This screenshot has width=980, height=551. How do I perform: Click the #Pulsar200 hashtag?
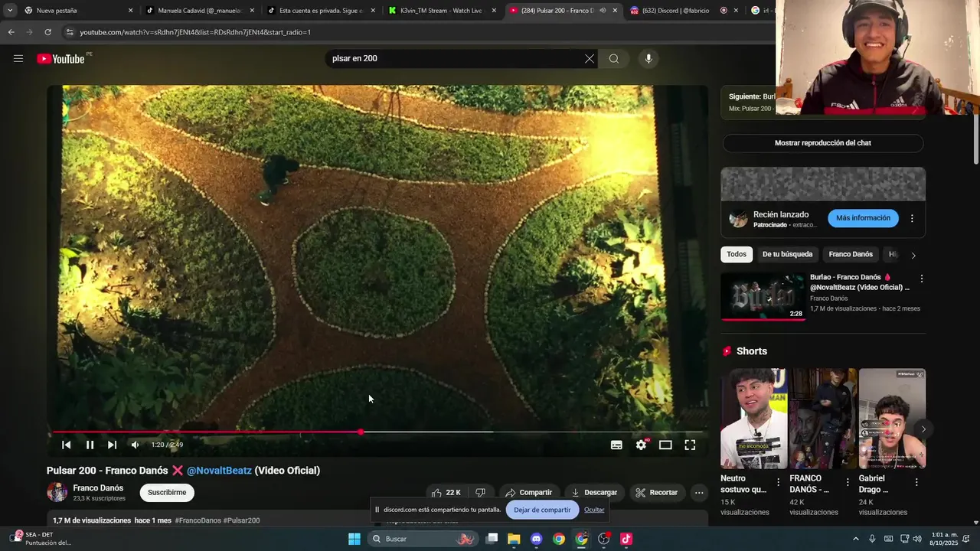pyautogui.click(x=241, y=520)
